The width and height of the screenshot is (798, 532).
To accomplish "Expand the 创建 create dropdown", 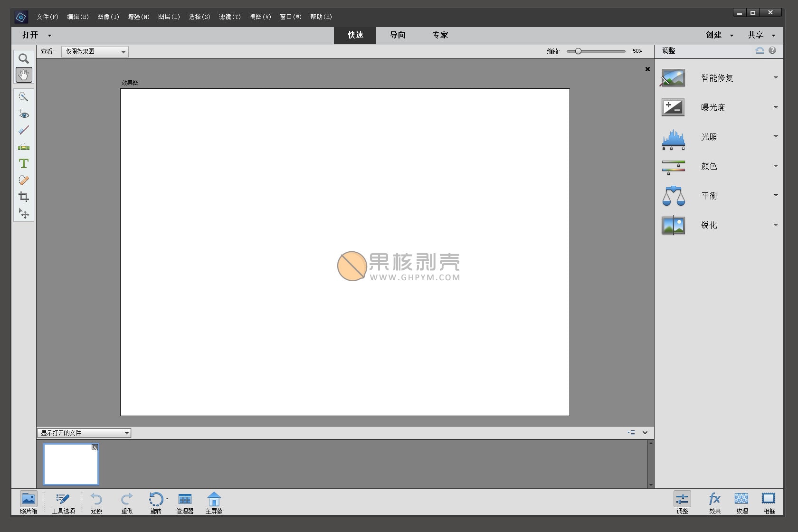I will (731, 36).
